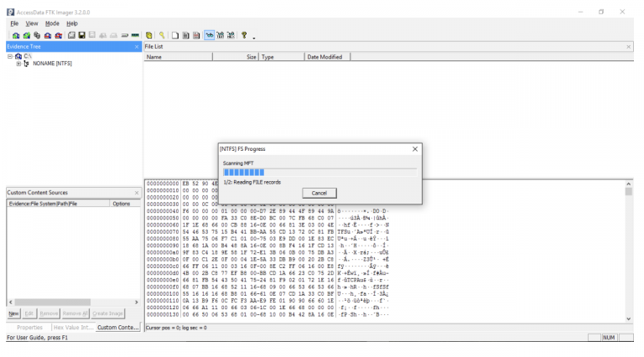This screenshot has height=357, width=644.
Task: Click the Create Image button
Action: click(107, 313)
